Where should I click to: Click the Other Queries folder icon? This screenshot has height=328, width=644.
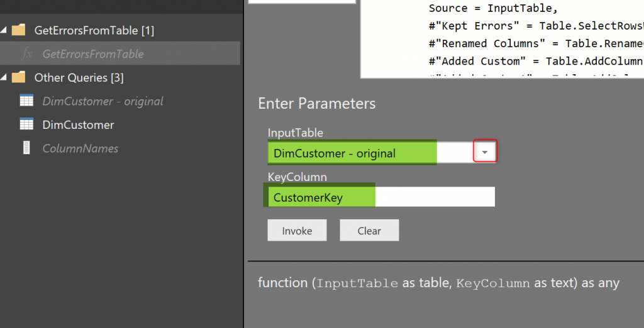(x=19, y=77)
